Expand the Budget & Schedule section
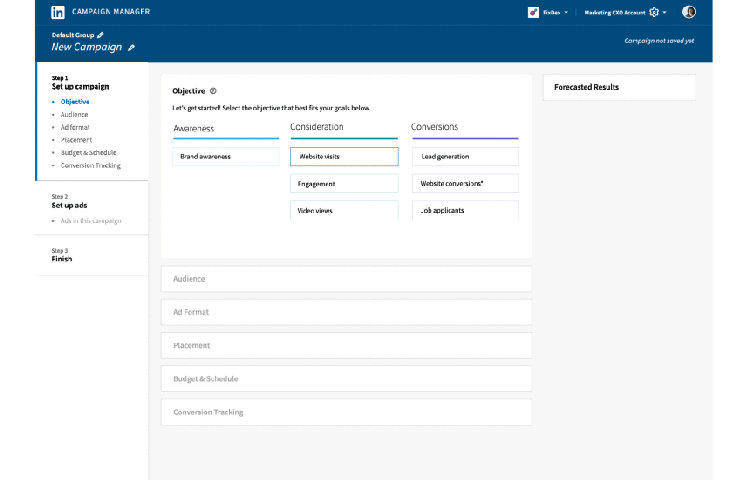Viewport: 750px width, 480px height. 346,379
